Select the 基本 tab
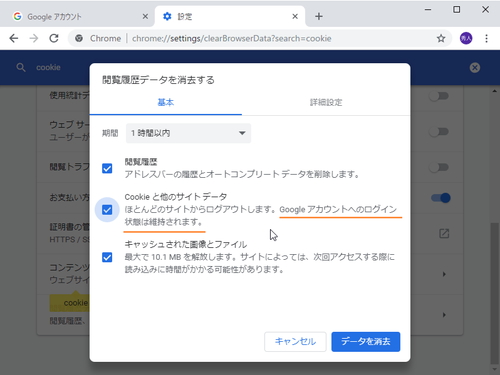This screenshot has width=500, height=375. pos(166,102)
